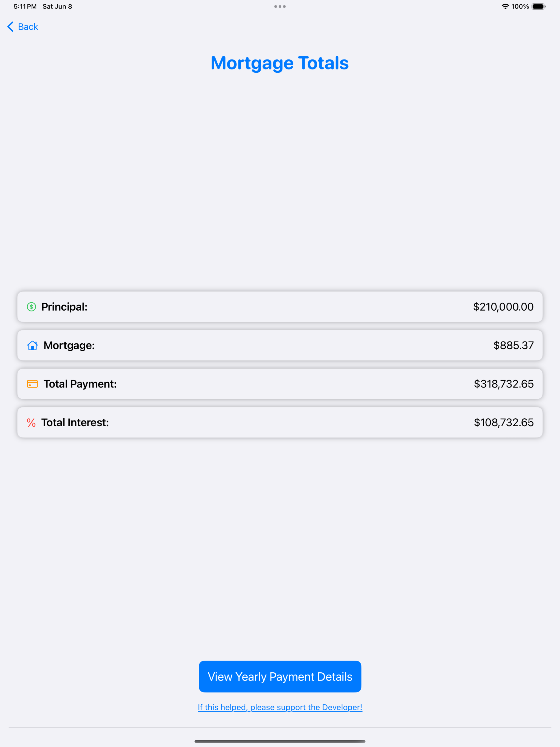This screenshot has width=560, height=747.
Task: Tap the home indicator bar
Action: pyautogui.click(x=280, y=741)
